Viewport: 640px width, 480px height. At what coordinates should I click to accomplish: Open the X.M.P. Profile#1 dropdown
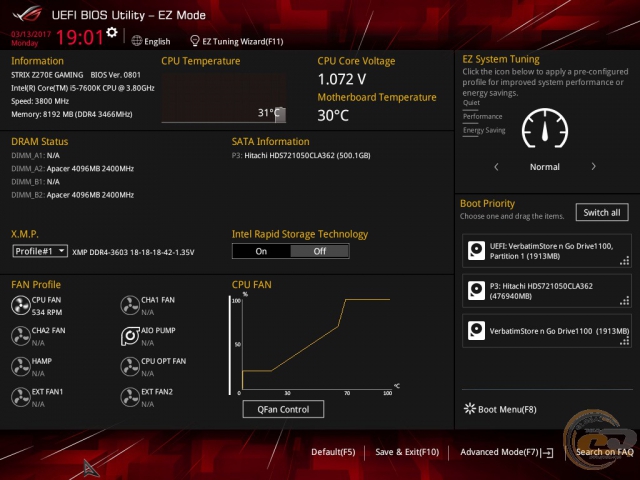coord(40,251)
